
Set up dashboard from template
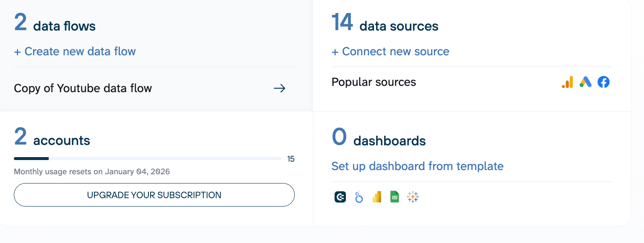[x=417, y=166]
